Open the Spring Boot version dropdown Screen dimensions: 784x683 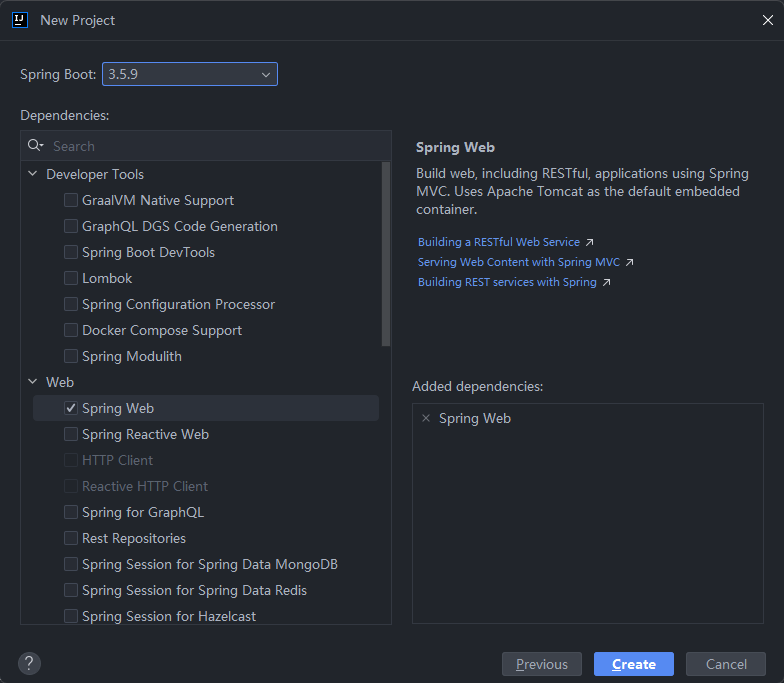(x=189, y=74)
